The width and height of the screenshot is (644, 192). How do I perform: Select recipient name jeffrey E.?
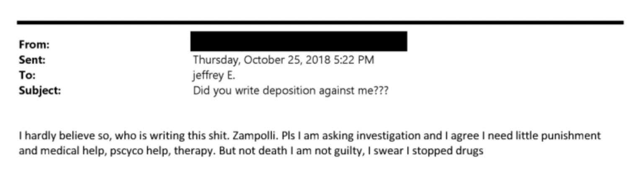214,75
